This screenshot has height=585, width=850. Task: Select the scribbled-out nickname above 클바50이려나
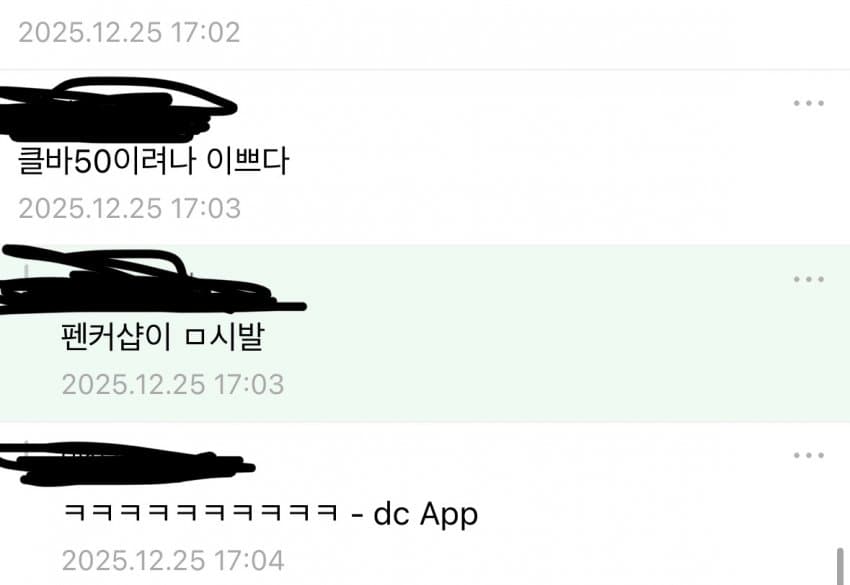pyautogui.click(x=117, y=110)
